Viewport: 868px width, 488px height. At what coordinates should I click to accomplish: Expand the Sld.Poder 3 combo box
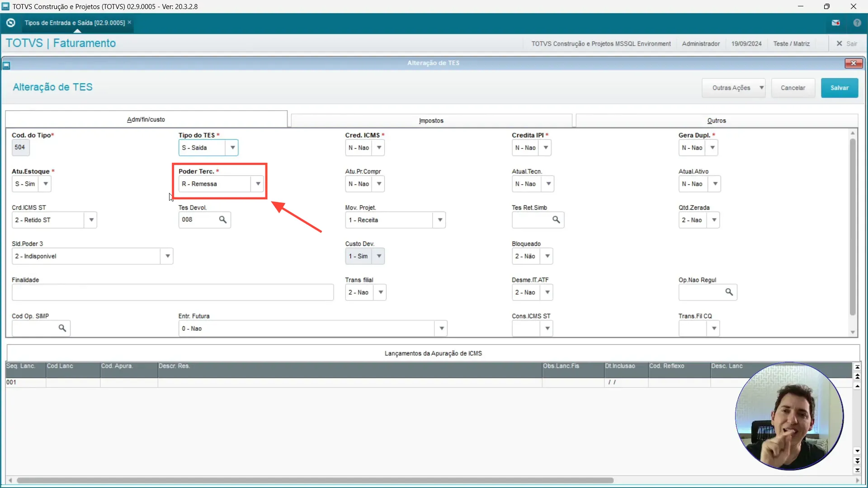[167, 256]
